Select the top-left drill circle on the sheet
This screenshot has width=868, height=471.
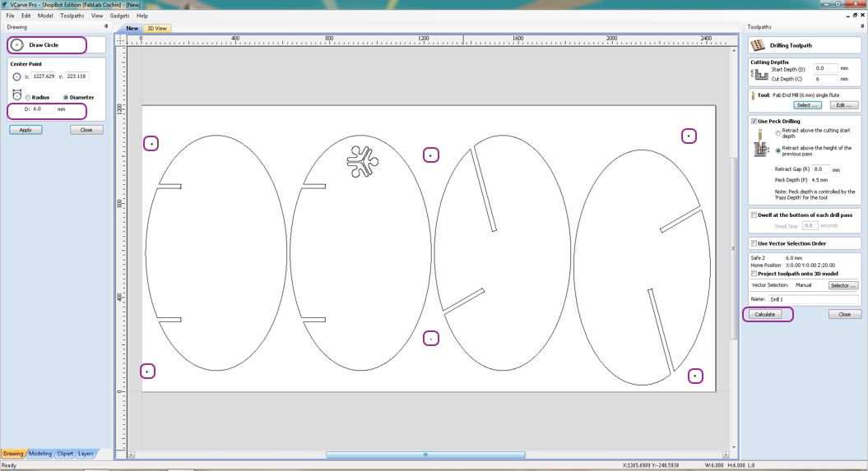tap(151, 144)
